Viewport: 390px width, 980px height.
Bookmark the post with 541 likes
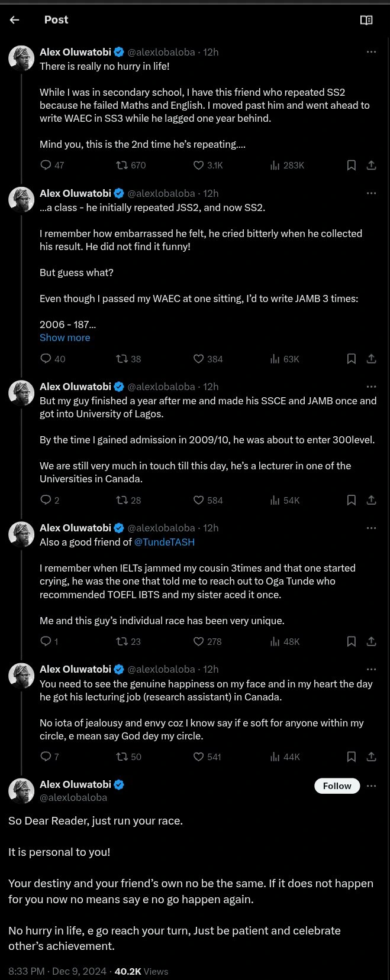pyautogui.click(x=351, y=757)
